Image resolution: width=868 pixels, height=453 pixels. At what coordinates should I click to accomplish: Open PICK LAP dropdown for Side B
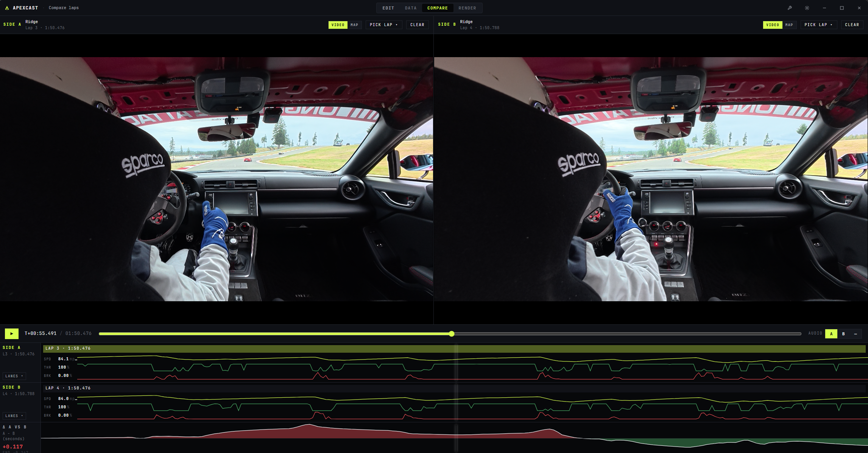[x=818, y=25]
